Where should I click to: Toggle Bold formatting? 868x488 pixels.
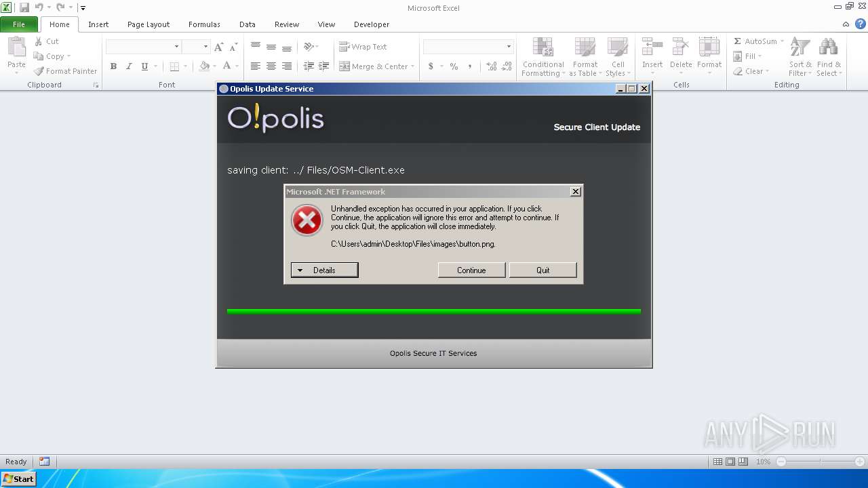coord(113,66)
